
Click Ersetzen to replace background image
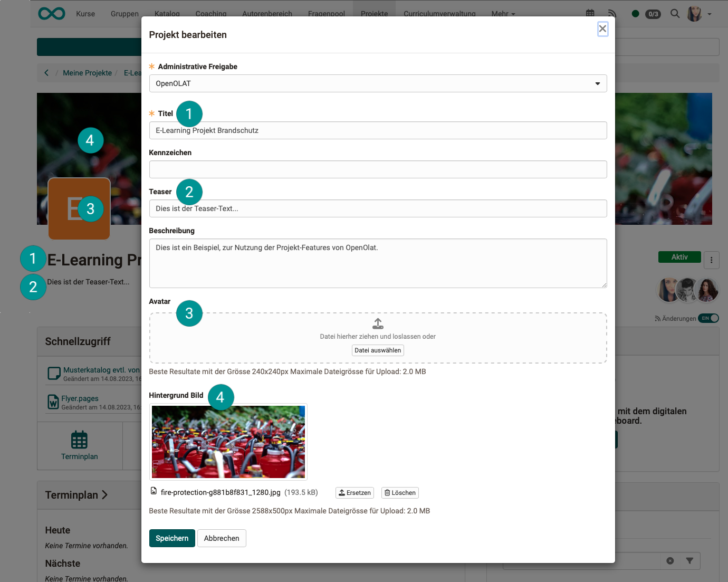355,493
